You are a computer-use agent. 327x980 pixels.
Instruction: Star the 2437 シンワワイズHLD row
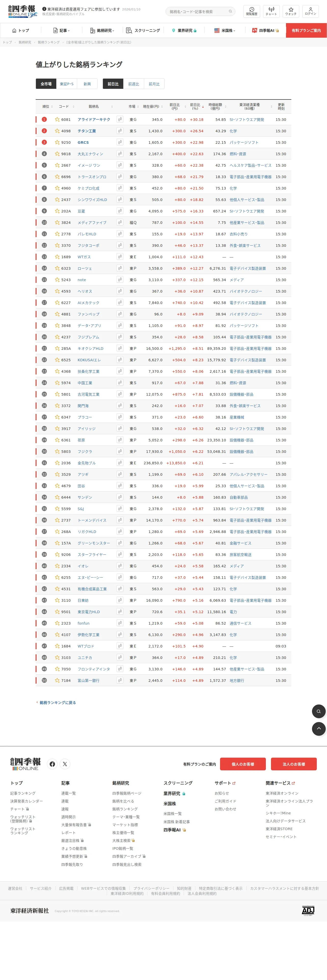(57, 199)
